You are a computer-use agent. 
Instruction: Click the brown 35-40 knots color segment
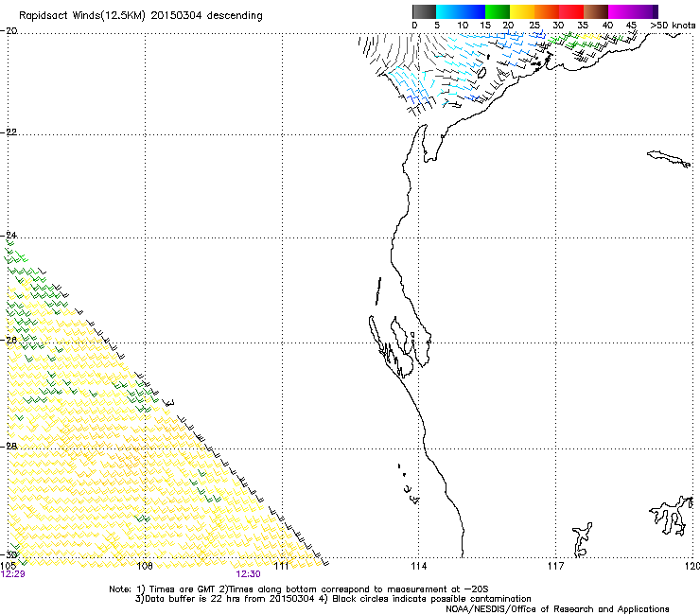pyautogui.click(x=596, y=11)
